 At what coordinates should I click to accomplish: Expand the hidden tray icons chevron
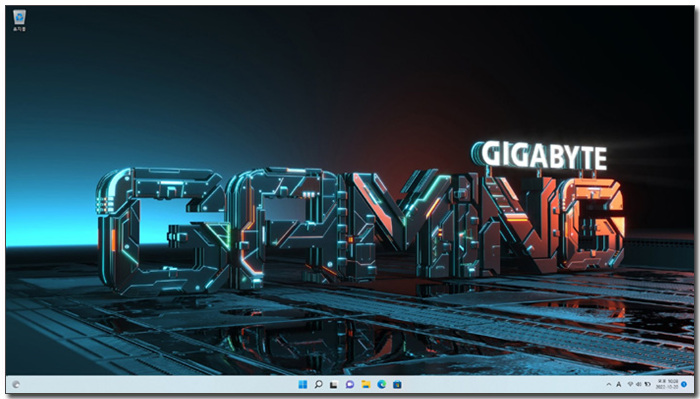click(x=608, y=384)
